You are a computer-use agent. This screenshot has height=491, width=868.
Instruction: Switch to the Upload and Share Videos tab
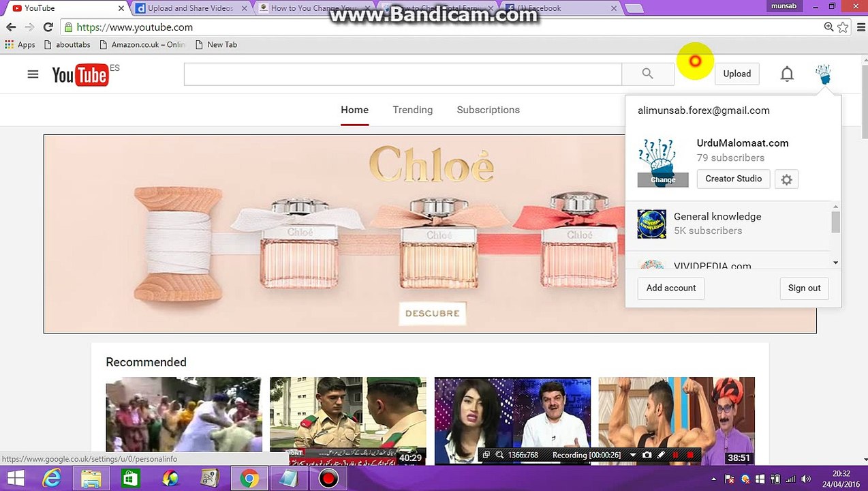pos(190,8)
